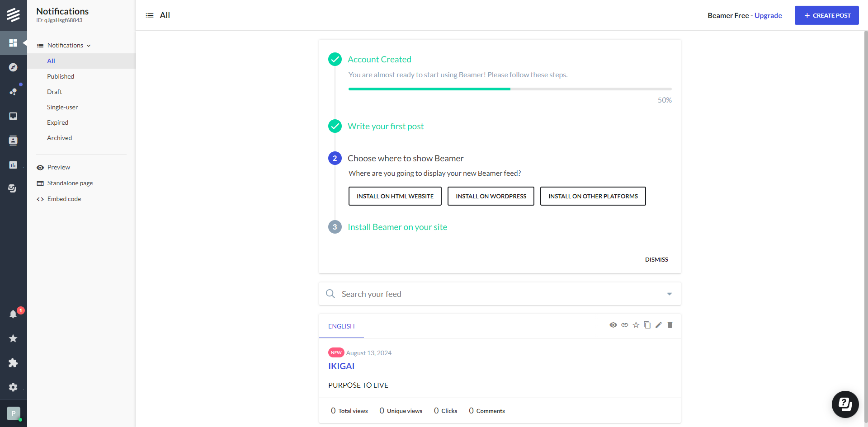Image resolution: width=868 pixels, height=427 pixels.
Task: Delete the IKIGAI post with trash icon
Action: (670, 325)
